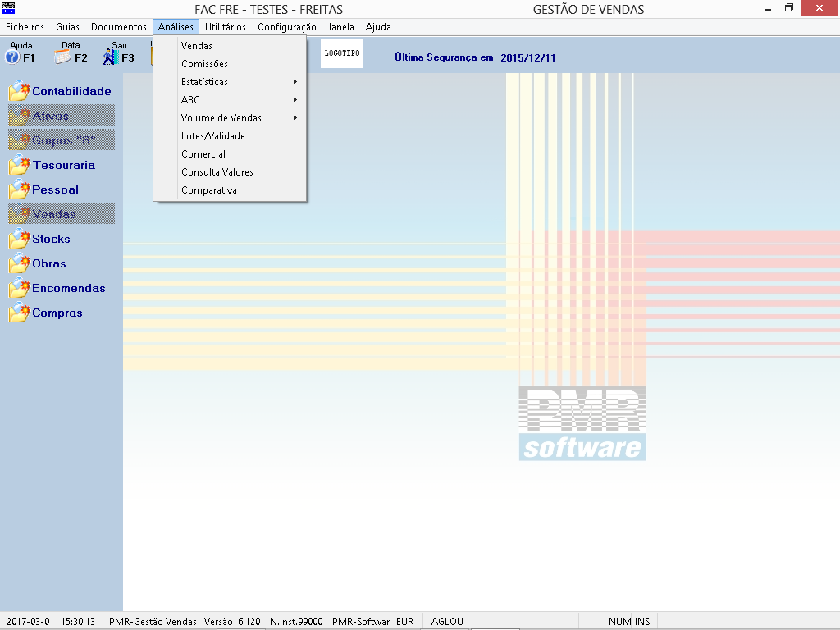The width and height of the screenshot is (840, 630).
Task: Open the Tesouraria folder icon
Action: tap(20, 165)
